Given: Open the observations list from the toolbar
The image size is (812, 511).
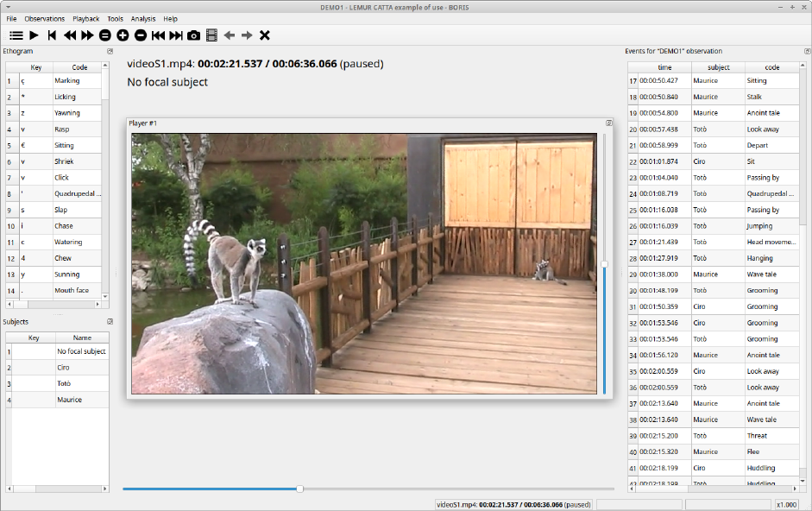Looking at the screenshot, I should pyautogui.click(x=16, y=35).
